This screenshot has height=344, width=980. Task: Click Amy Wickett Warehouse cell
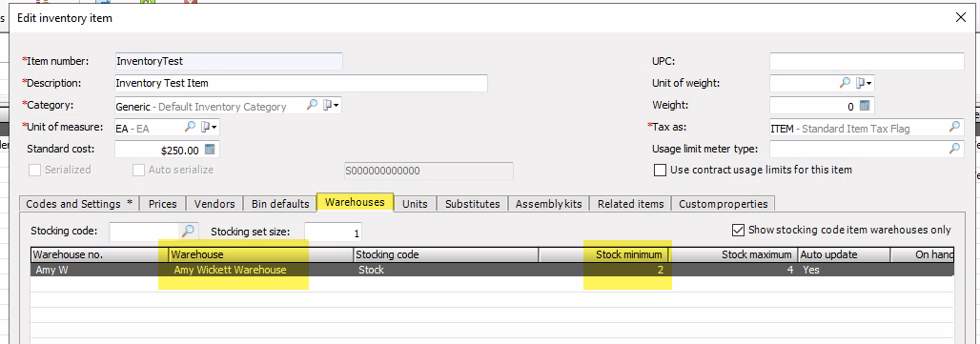pyautogui.click(x=260, y=270)
